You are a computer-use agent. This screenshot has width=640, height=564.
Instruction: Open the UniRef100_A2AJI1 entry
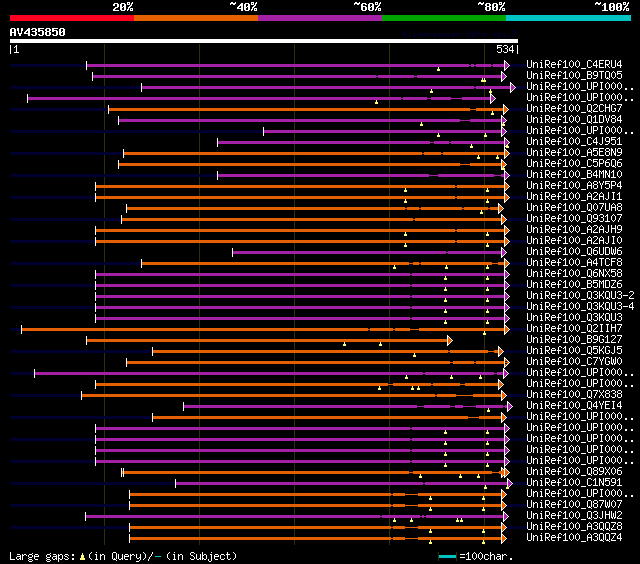(x=574, y=197)
